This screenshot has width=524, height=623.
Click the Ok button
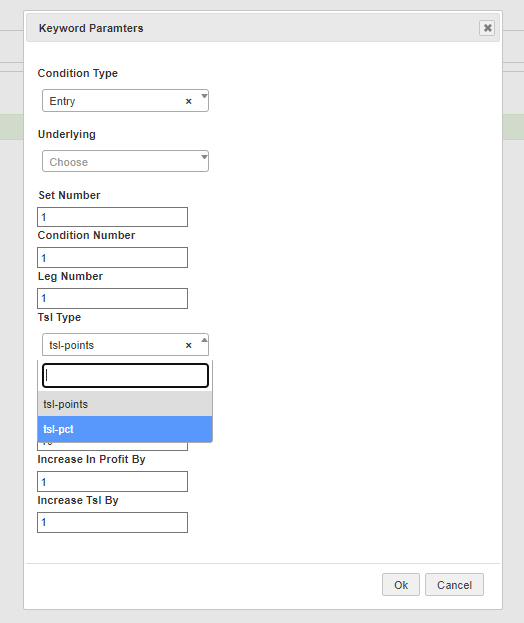tap(401, 584)
